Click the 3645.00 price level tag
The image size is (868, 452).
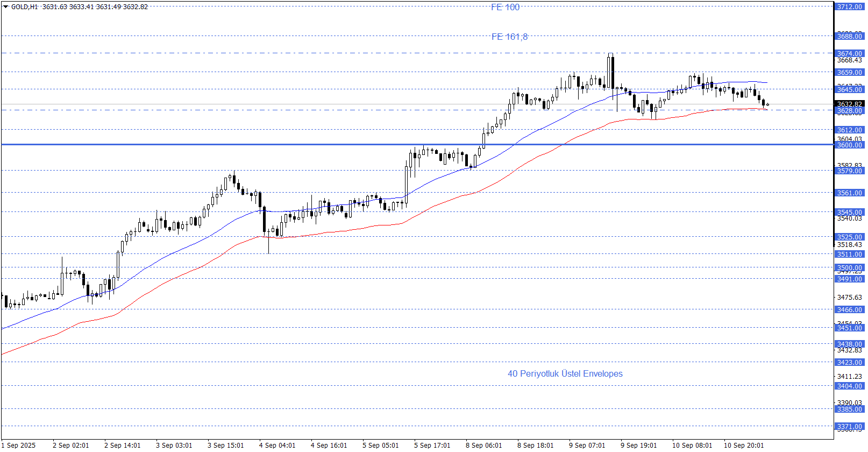849,90
